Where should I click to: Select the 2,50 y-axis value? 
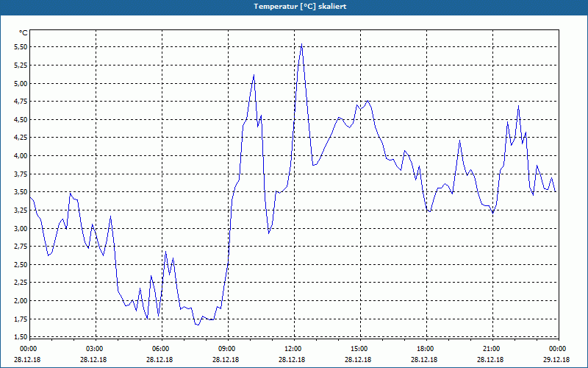click(x=21, y=265)
